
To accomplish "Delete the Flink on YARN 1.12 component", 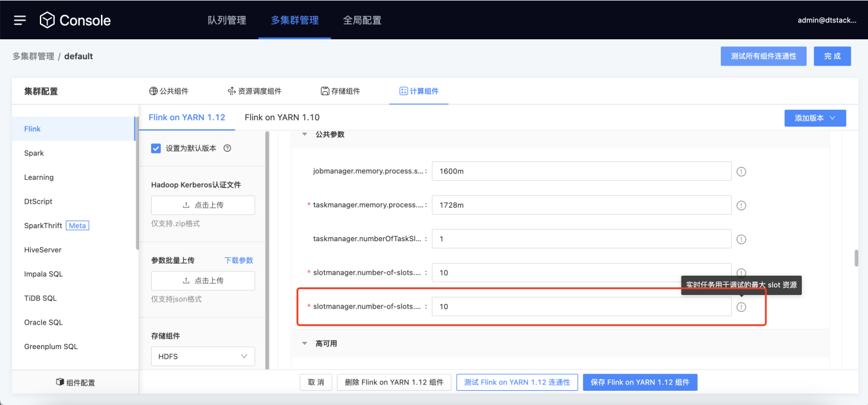I will (394, 382).
